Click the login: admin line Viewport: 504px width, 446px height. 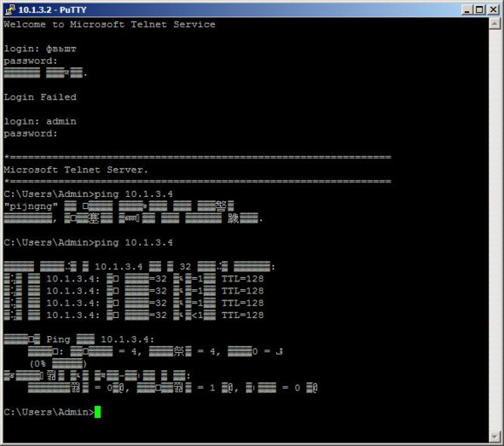40,121
